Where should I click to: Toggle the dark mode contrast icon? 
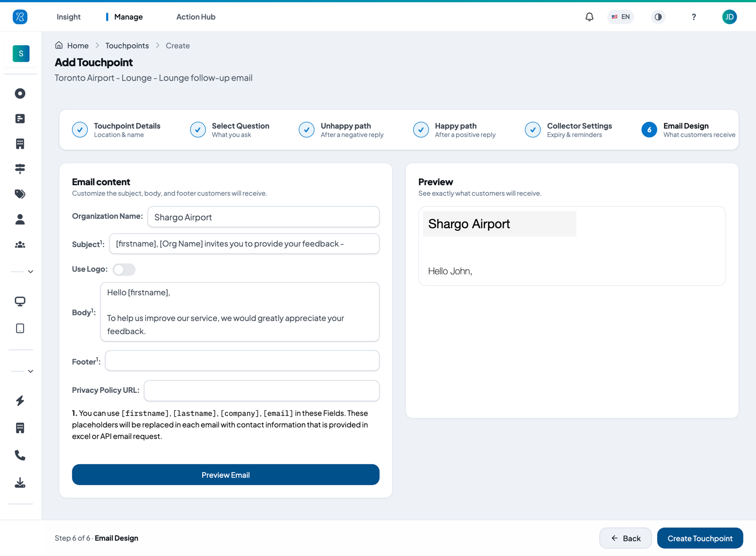(x=658, y=17)
